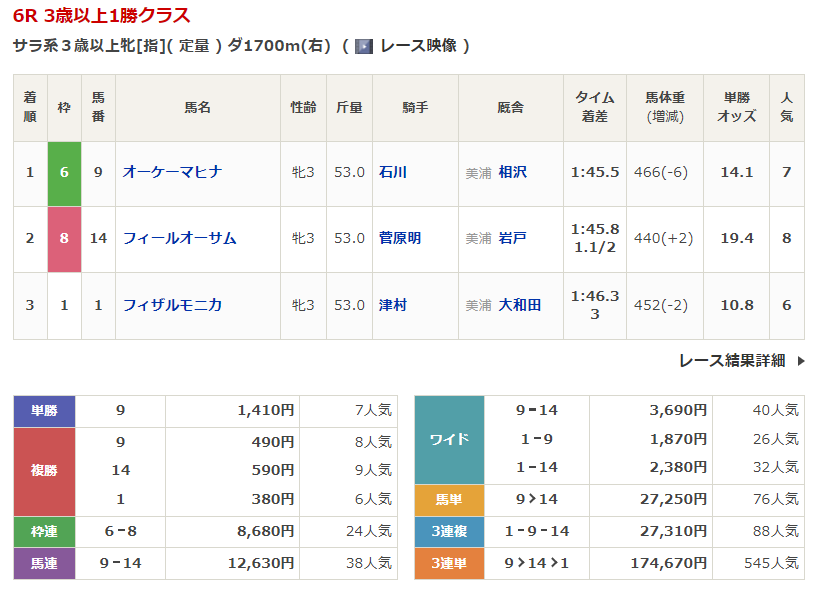Open trainer 相沢 profile
Image resolution: width=823 pixels, height=590 pixels.
(512, 172)
